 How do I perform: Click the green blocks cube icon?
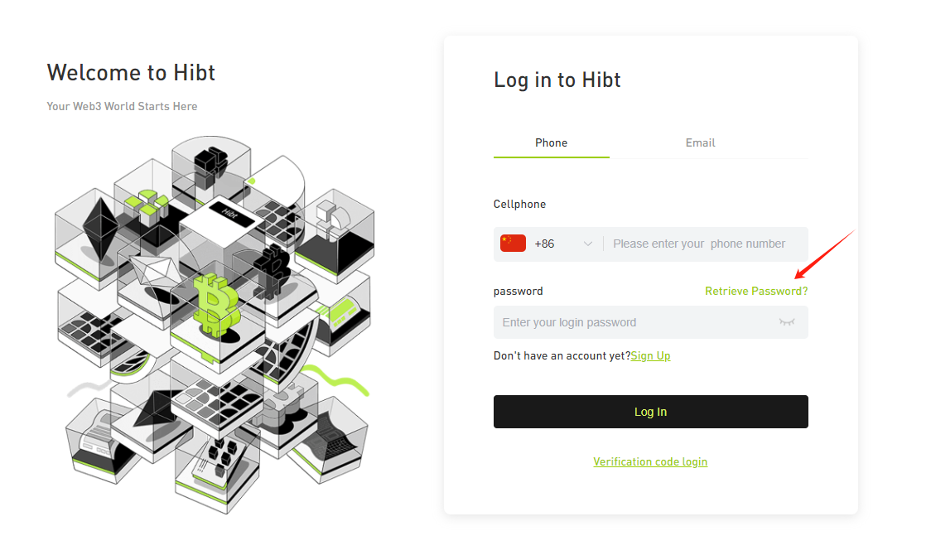point(147,205)
